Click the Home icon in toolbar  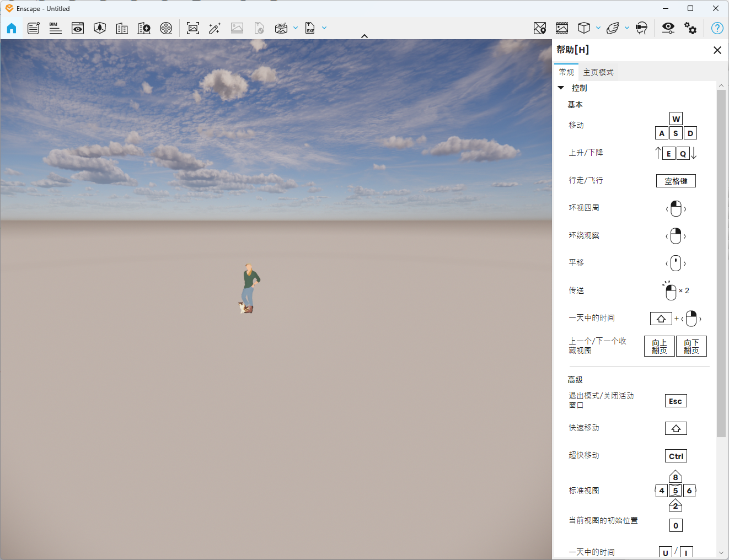(12, 28)
